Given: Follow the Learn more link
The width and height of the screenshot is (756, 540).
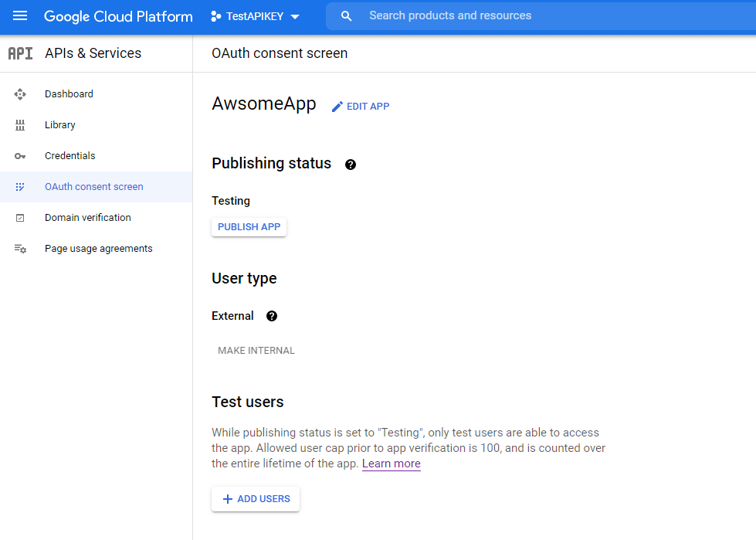Looking at the screenshot, I should pyautogui.click(x=391, y=464).
